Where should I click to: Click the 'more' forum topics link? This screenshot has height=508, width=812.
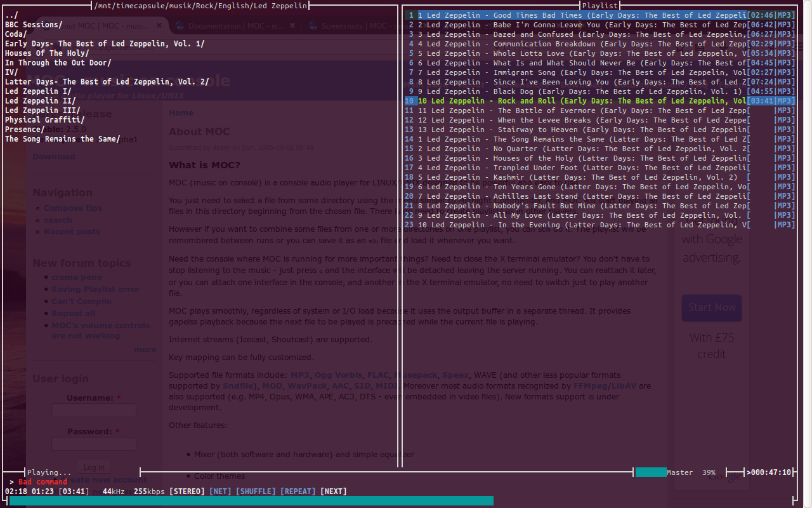pos(145,350)
